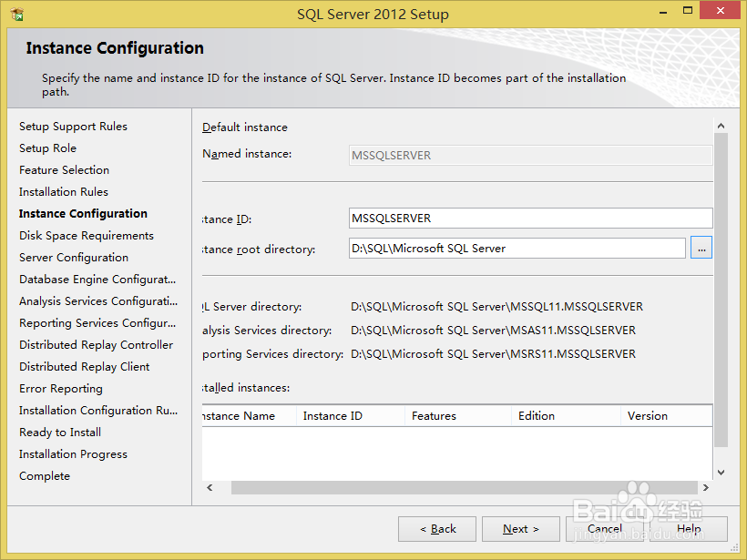Select Database Engine Configuration in sidebar
The image size is (747, 560).
click(97, 279)
